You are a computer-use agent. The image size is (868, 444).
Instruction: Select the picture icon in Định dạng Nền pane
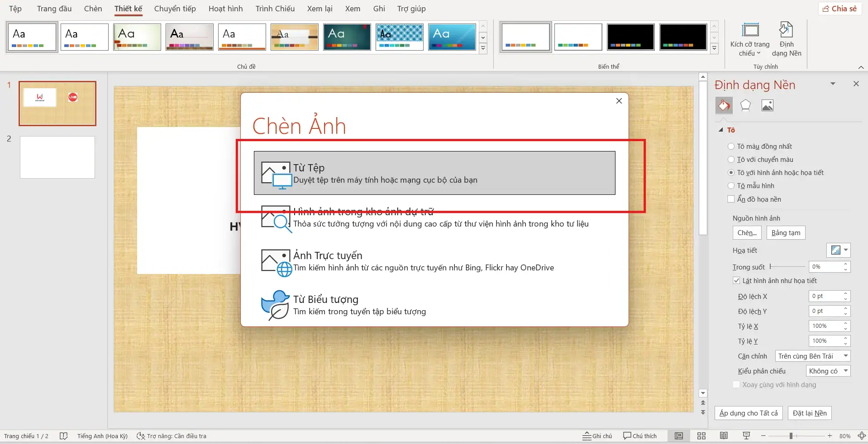(x=768, y=105)
